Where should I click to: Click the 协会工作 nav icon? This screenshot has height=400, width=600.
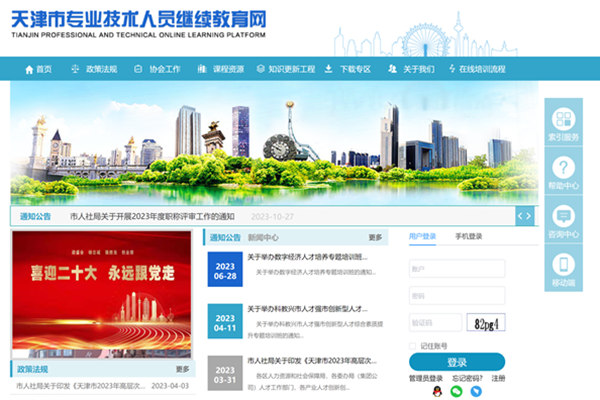(138, 69)
